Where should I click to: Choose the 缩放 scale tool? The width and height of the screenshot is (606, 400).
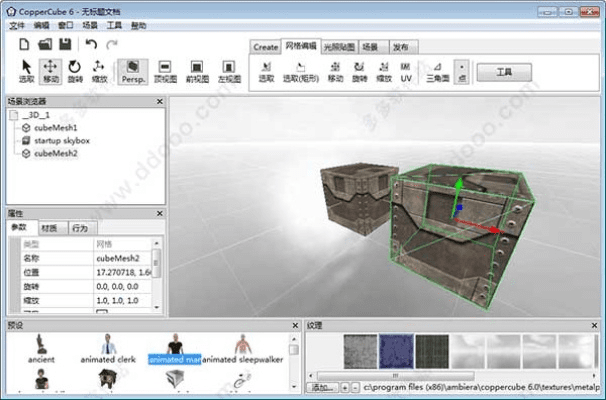click(x=99, y=70)
